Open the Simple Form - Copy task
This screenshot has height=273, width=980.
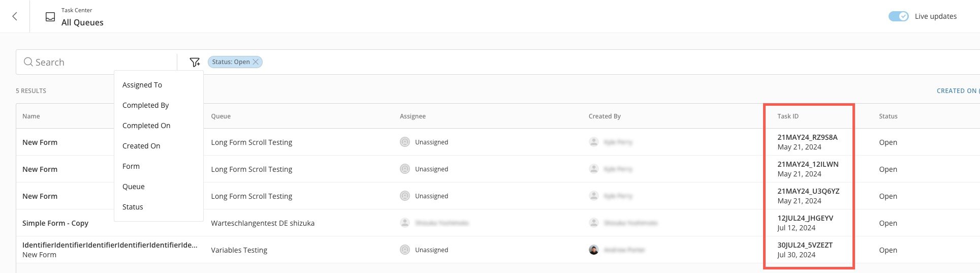pos(55,223)
